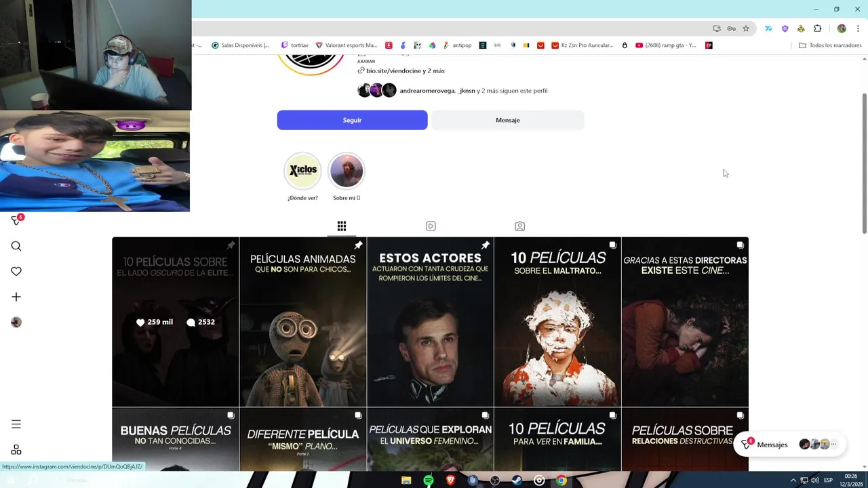The image size is (868, 488).
Task: Open post '10 películas sobre el maltrato'
Action: pyautogui.click(x=557, y=322)
